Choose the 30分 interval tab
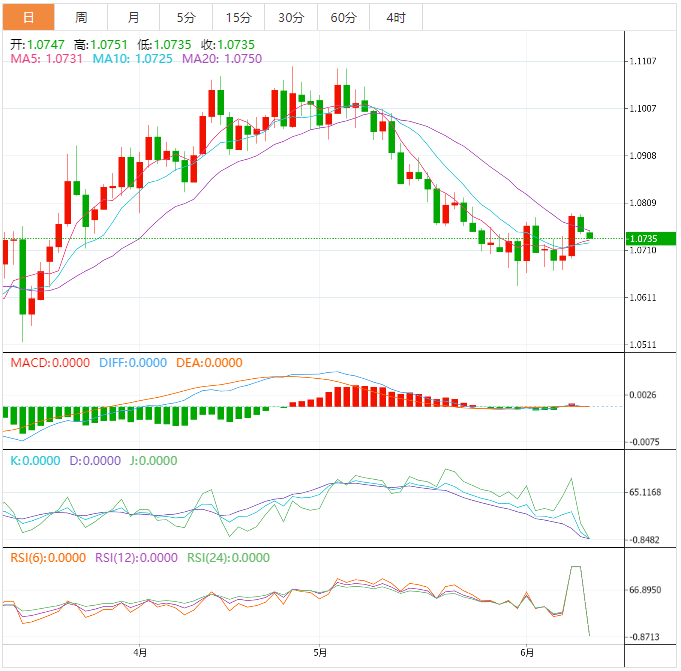681x671 pixels. 291,18
